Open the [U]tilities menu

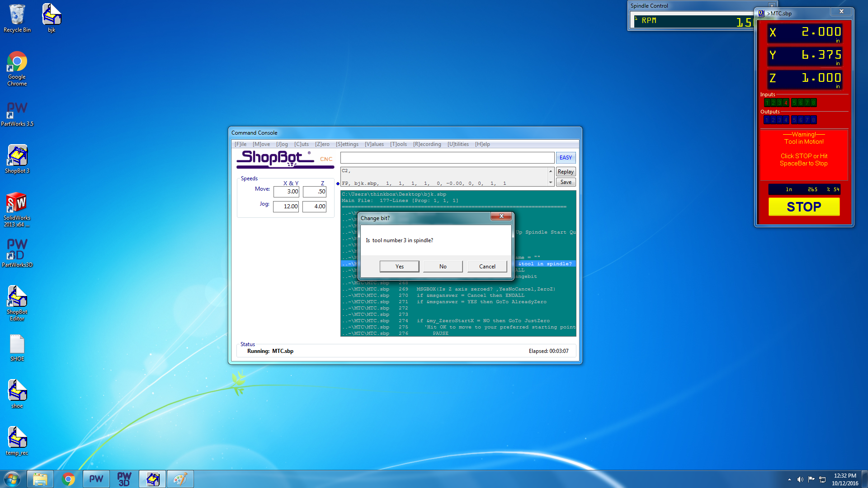pyautogui.click(x=458, y=144)
